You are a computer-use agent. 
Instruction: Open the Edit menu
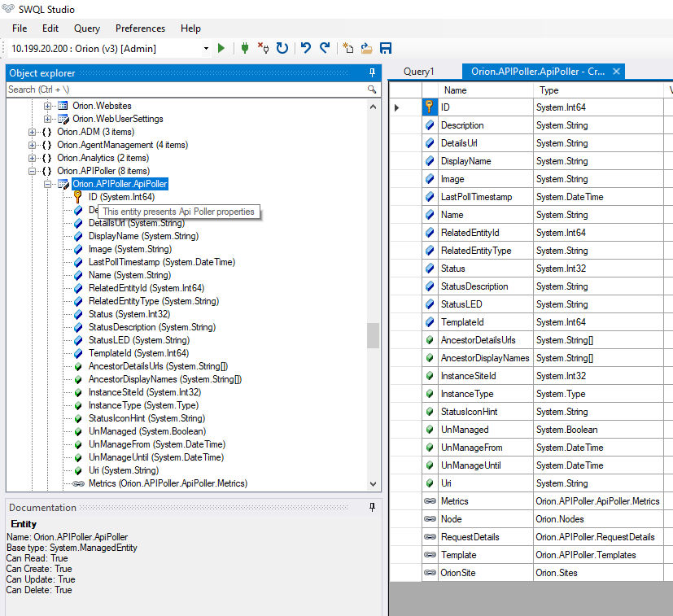pos(50,28)
